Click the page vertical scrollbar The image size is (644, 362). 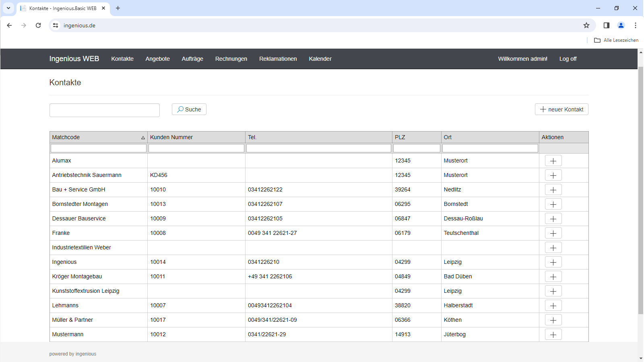(641, 190)
